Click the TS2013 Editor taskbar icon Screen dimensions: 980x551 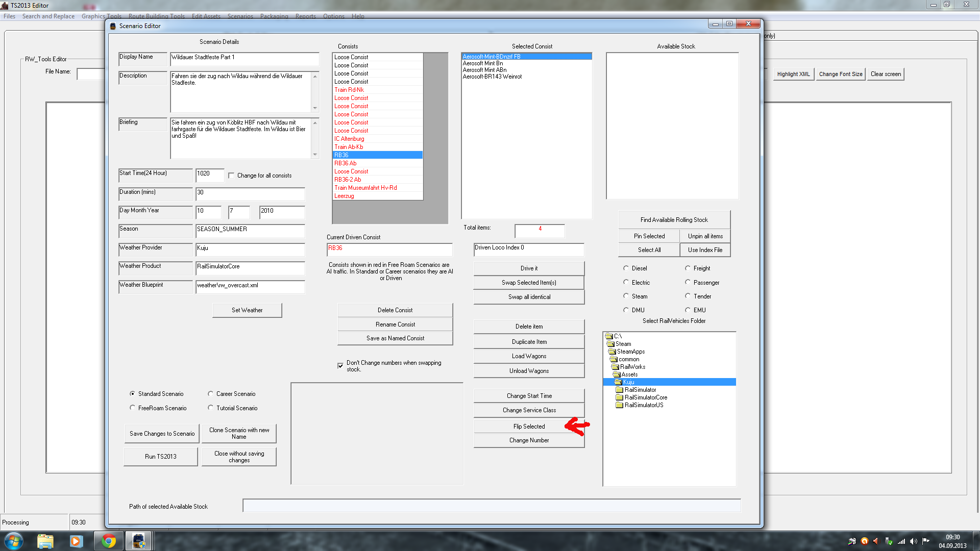[x=138, y=541]
